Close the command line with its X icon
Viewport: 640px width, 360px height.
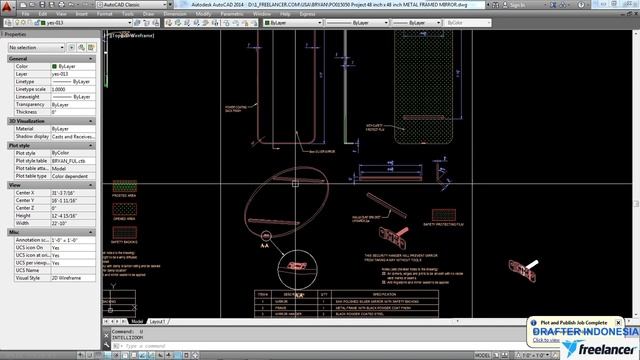click(x=107, y=335)
